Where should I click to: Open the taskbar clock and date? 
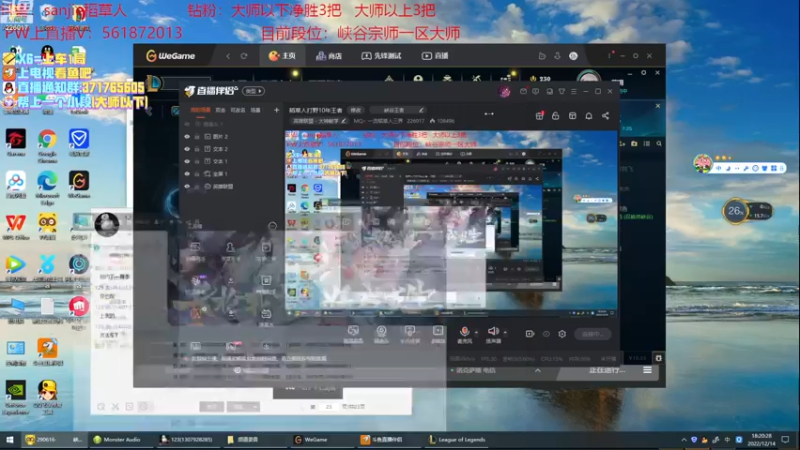(761, 439)
